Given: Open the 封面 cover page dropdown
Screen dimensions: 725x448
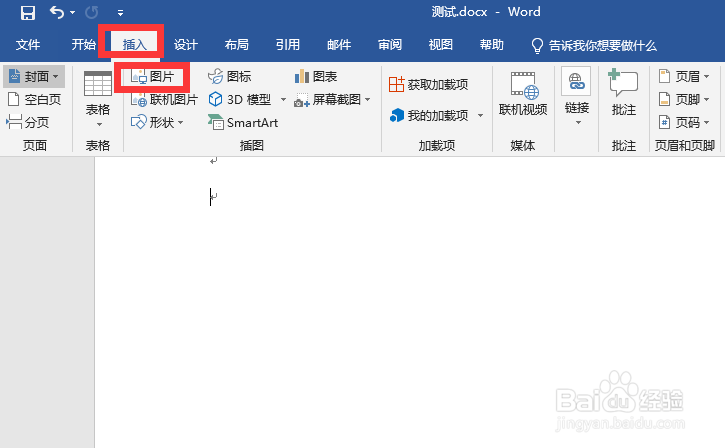Looking at the screenshot, I should (x=34, y=76).
